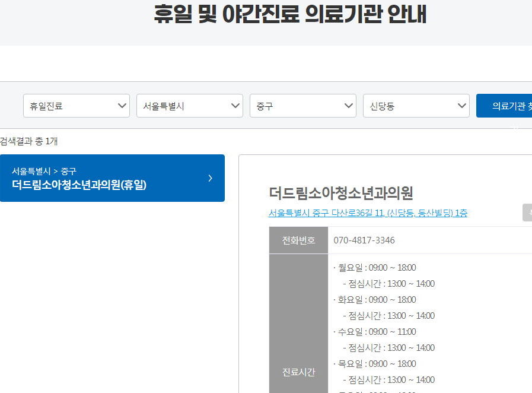Click the 검색결과 총 1개 text
This screenshot has height=393, width=532.
[x=29, y=141]
